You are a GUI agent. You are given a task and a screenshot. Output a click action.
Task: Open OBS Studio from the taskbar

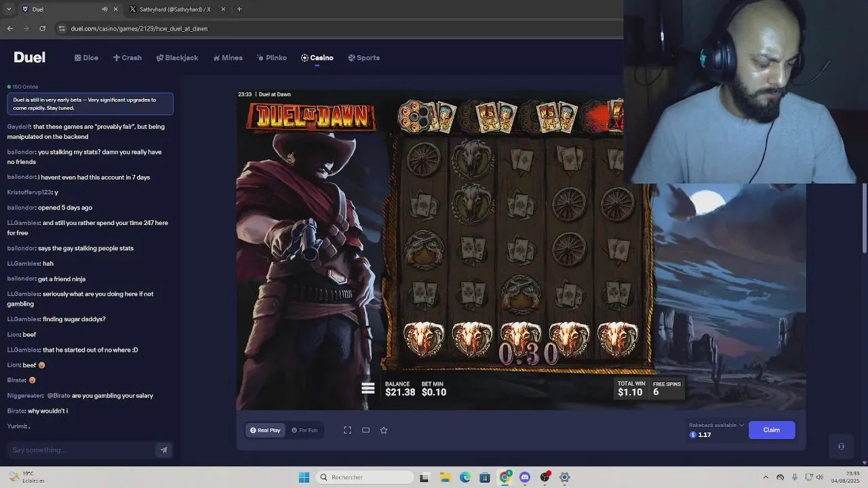click(545, 477)
